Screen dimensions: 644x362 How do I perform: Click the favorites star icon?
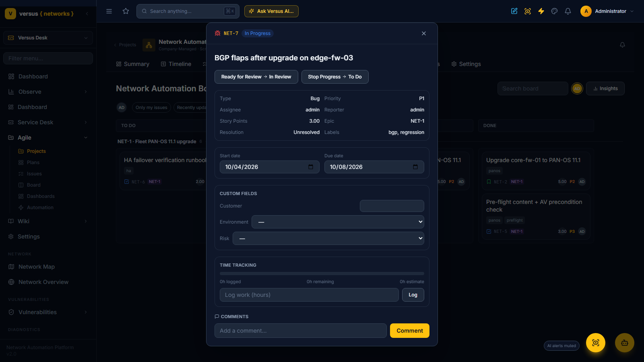pos(126,11)
